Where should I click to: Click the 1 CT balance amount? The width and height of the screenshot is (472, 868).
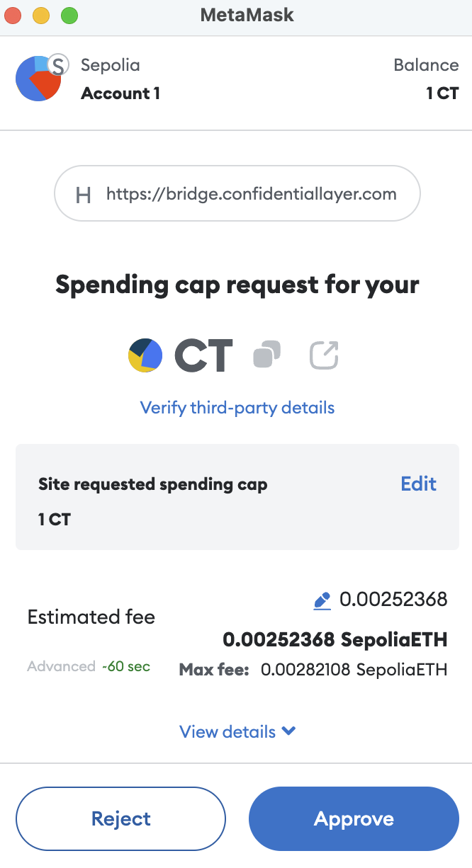(442, 93)
